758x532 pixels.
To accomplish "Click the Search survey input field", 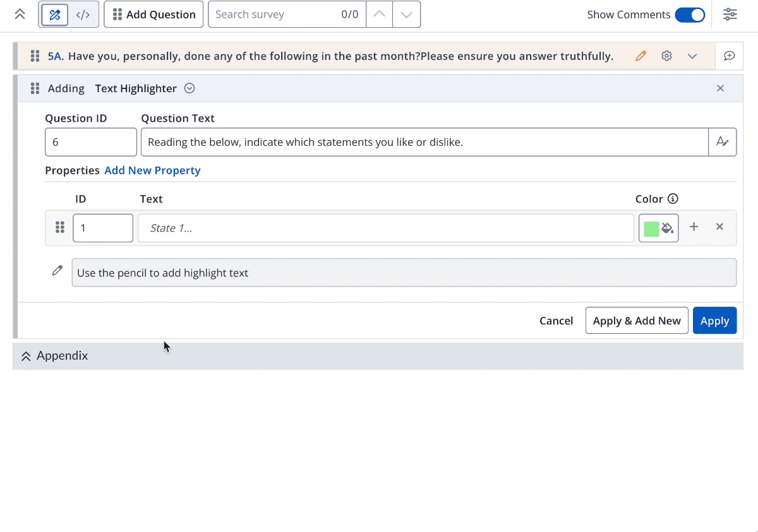I will click(275, 15).
